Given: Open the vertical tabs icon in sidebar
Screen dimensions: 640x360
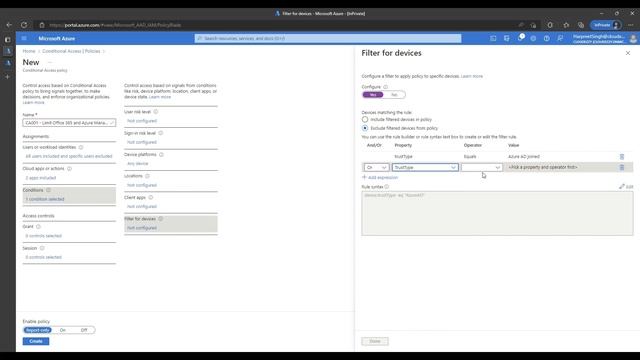Looking at the screenshot, I should click(7, 40).
